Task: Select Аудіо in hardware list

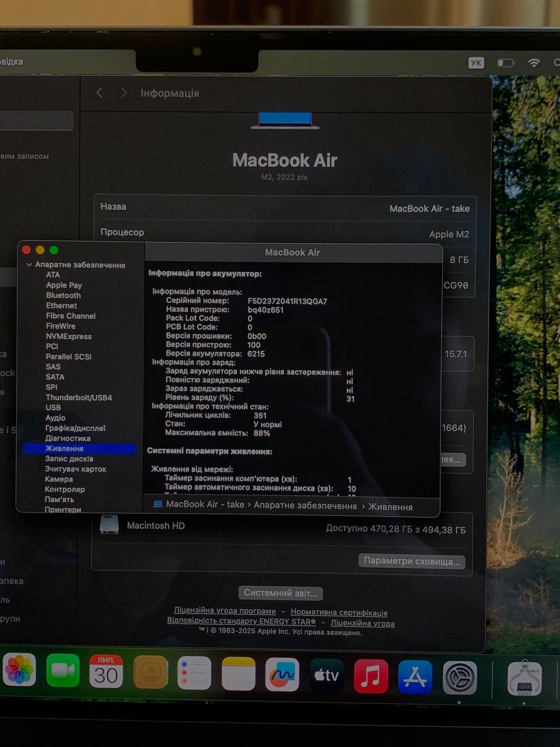Action: coord(55,418)
